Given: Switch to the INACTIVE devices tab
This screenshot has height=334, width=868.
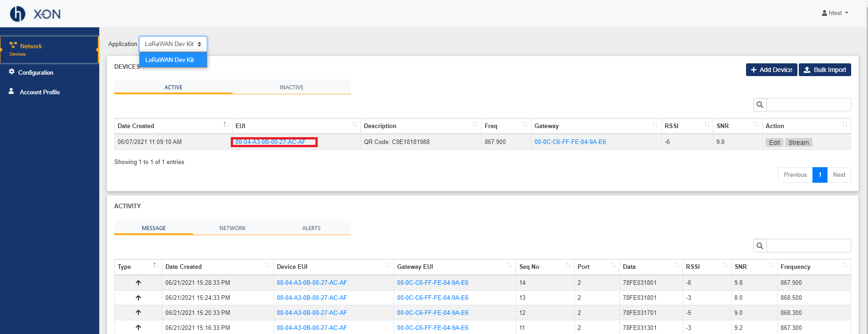Looking at the screenshot, I should coord(291,87).
